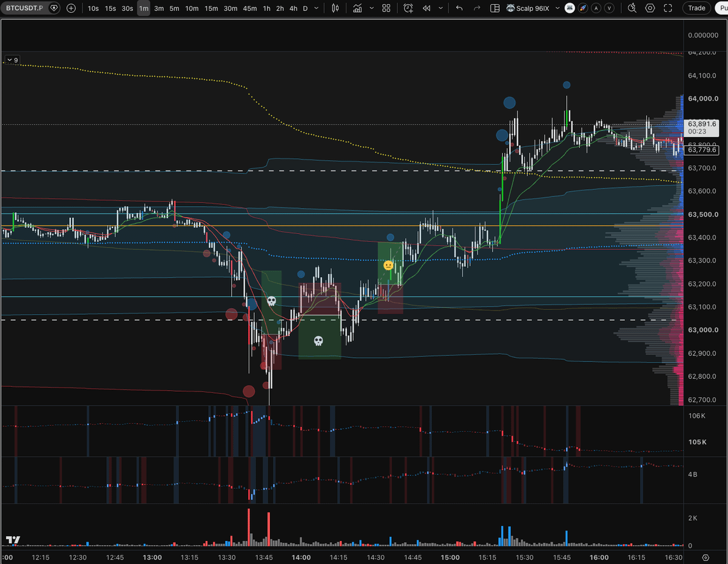Screen dimensions: 728x564
Task: Create an alert with the clock icon
Action: click(x=409, y=8)
